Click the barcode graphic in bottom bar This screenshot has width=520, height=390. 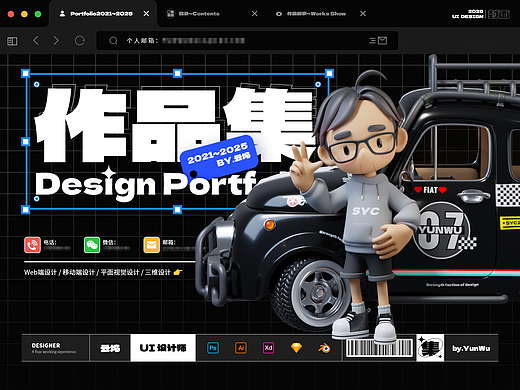tap(379, 348)
